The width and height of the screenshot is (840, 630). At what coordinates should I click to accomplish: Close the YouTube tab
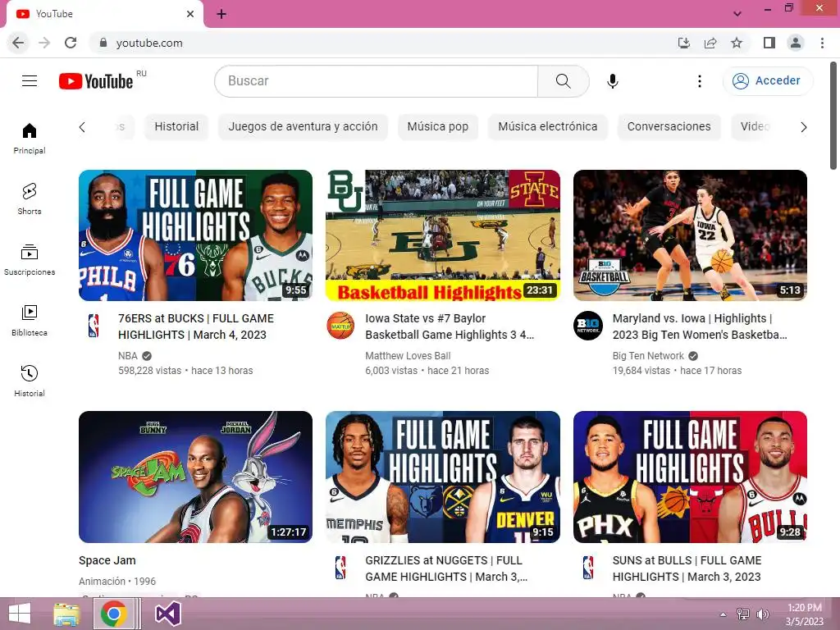point(190,14)
